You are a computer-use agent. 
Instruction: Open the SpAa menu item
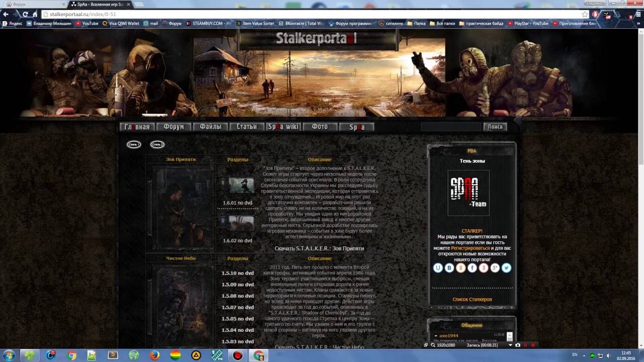pyautogui.click(x=357, y=127)
